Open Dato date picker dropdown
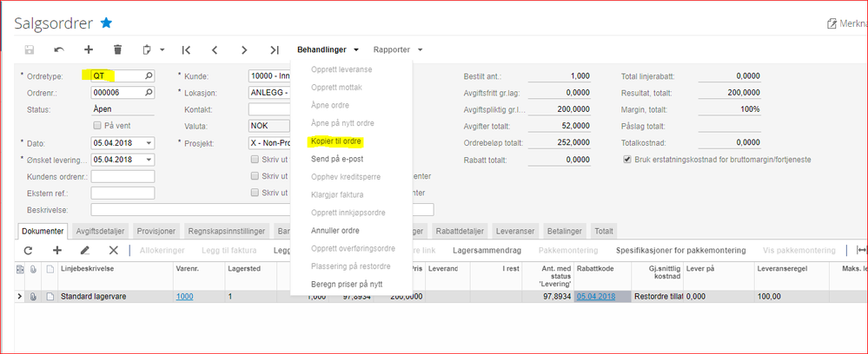 coord(149,143)
